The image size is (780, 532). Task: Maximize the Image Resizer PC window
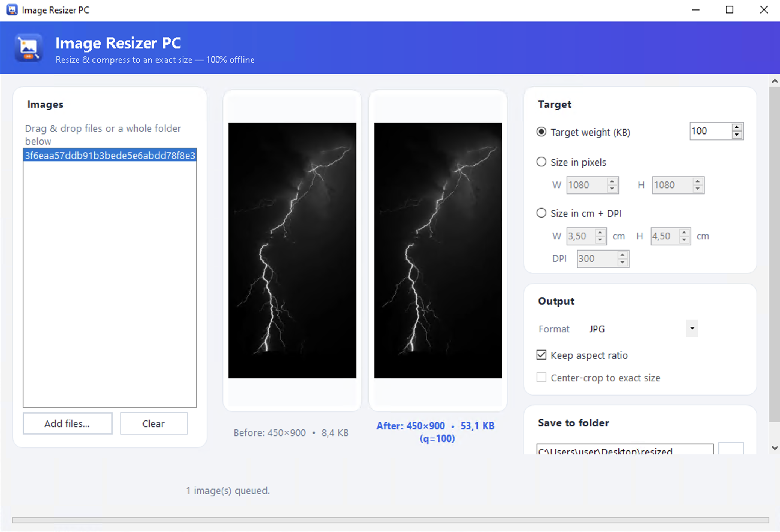[729, 10]
